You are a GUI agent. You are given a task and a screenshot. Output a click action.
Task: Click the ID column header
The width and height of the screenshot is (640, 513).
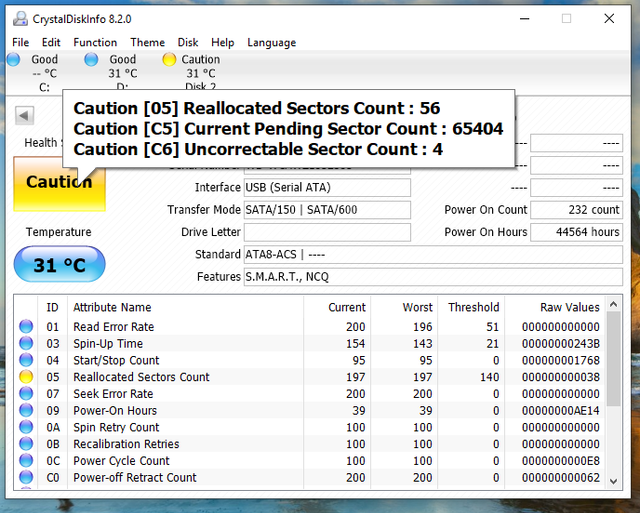click(52, 307)
